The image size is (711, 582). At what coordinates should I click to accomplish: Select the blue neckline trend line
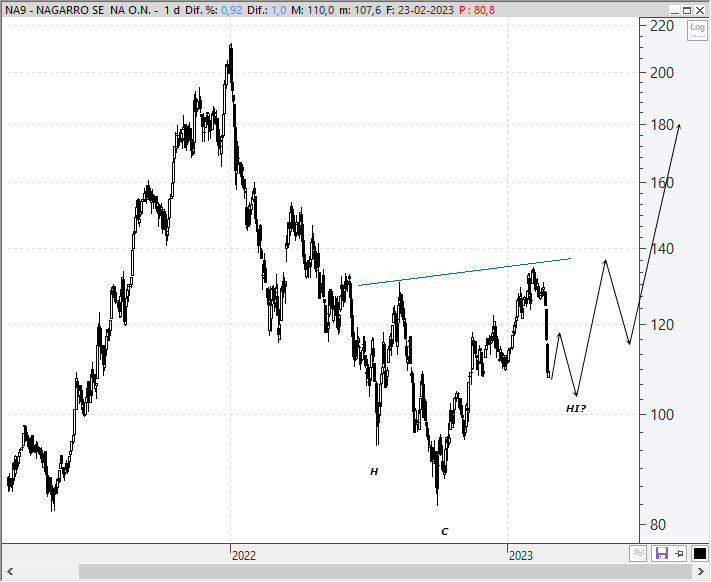pyautogui.click(x=464, y=272)
